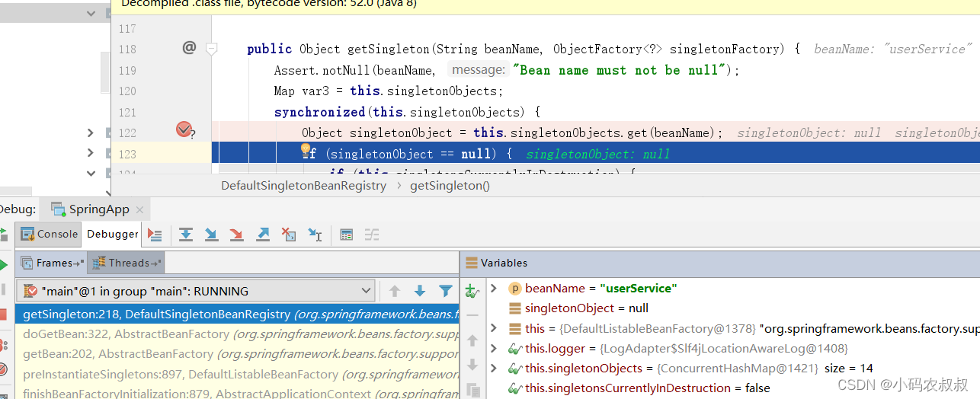This screenshot has width=980, height=399.
Task: Select the finishBeanFactoryInitialization:879 stack frame
Action: pos(237,392)
